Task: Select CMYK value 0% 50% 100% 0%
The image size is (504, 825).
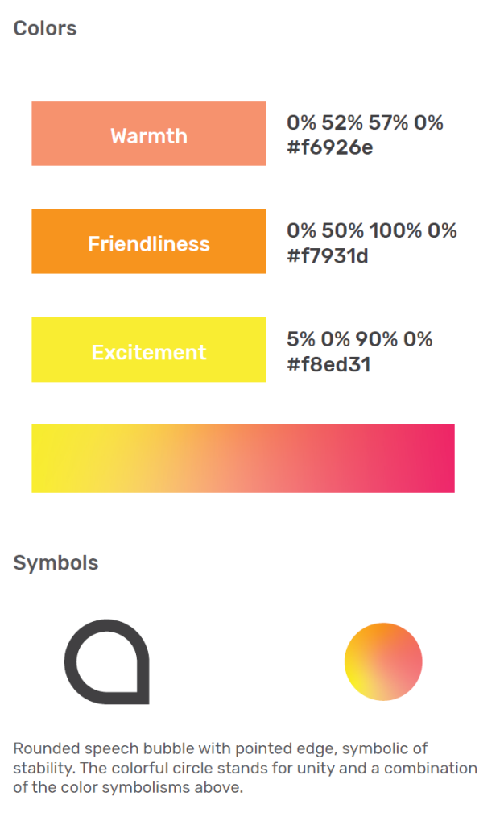Action: (x=371, y=231)
